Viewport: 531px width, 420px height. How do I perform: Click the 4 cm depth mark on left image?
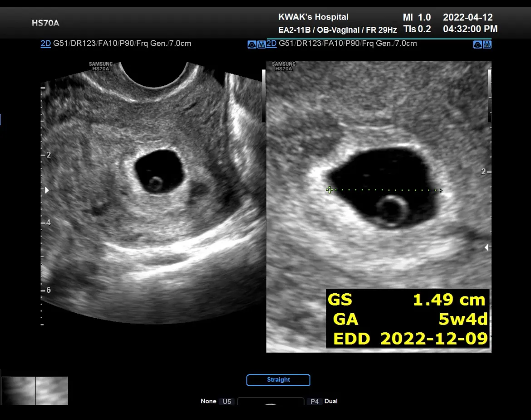click(x=46, y=222)
